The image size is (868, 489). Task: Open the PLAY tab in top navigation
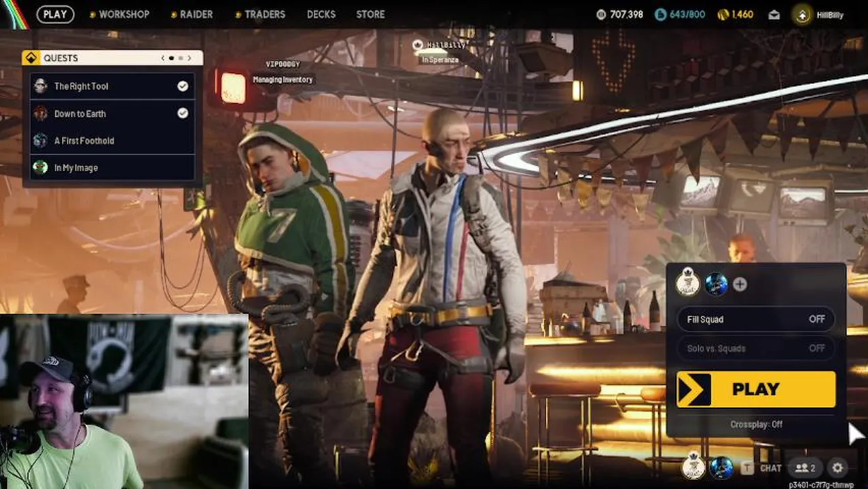coord(55,14)
